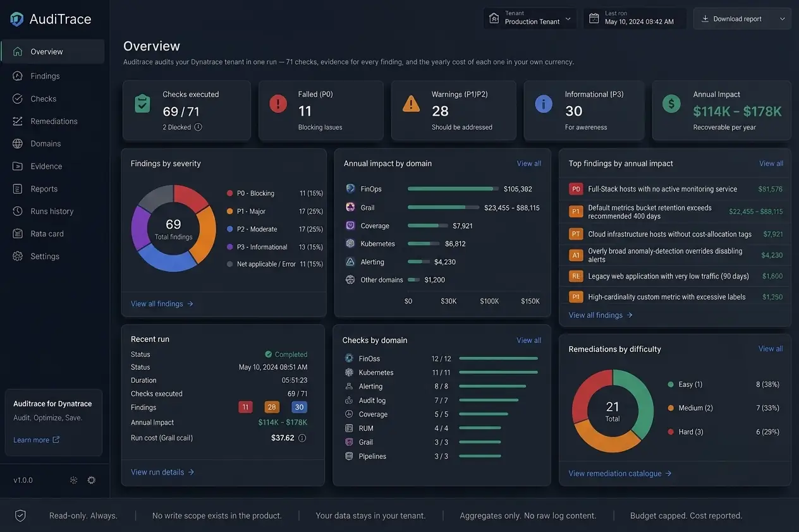Open View all in Checks by domain
This screenshot has height=532, width=799.
[x=529, y=341]
